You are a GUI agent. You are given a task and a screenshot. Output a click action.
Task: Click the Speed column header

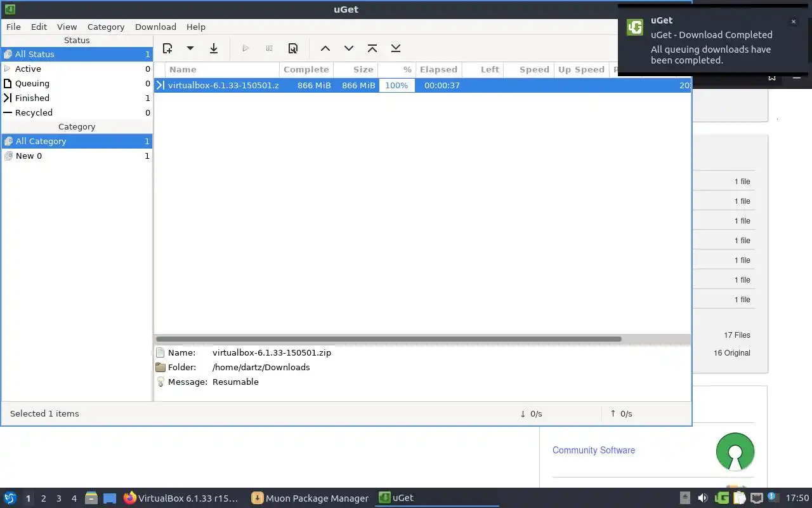[528, 69]
